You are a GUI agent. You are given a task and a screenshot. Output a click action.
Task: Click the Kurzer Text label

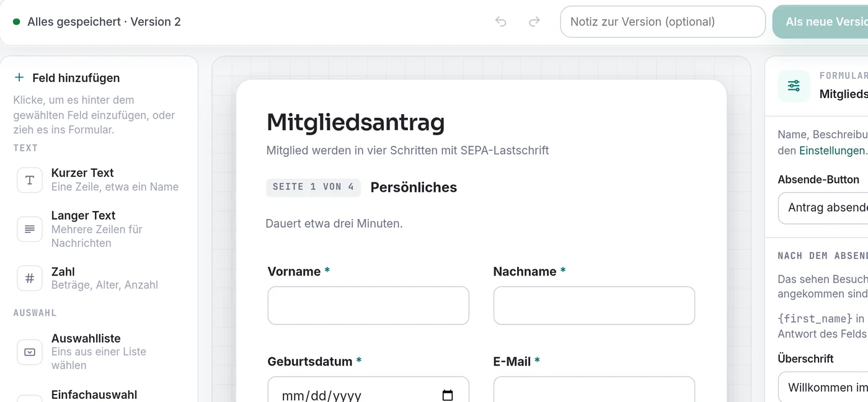(x=82, y=172)
